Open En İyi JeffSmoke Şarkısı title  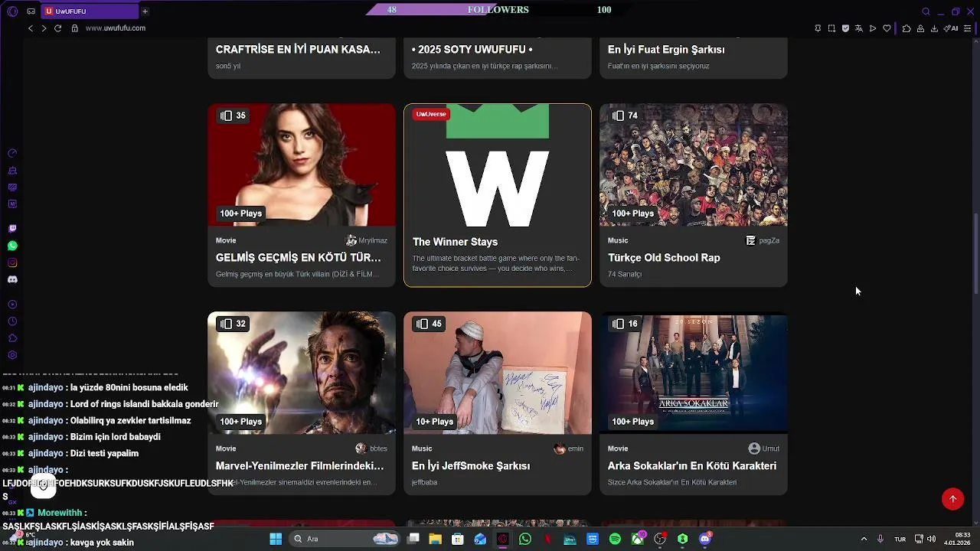[471, 466]
